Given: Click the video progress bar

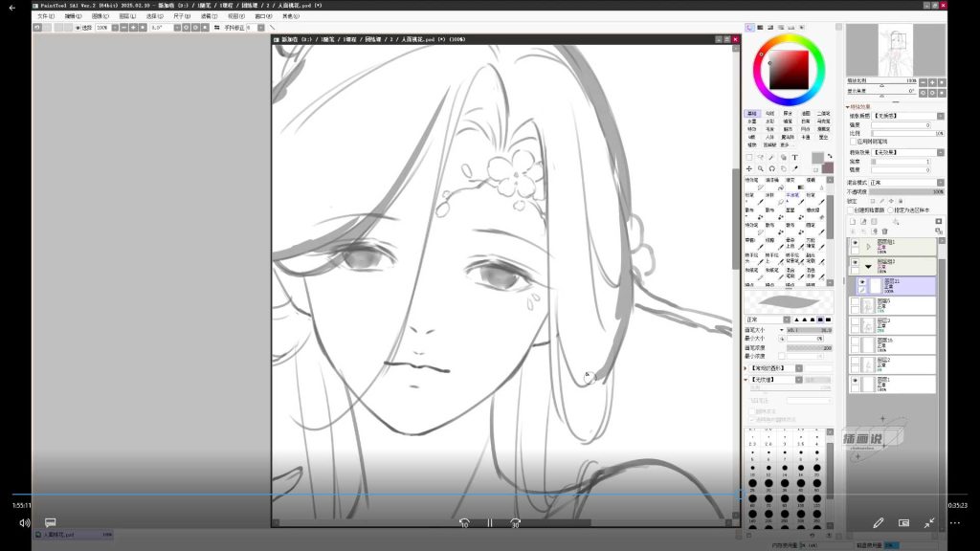Looking at the screenshot, I should [x=489, y=495].
